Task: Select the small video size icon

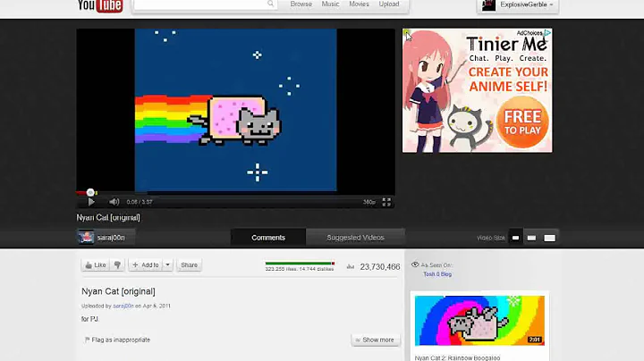Action: coord(515,238)
